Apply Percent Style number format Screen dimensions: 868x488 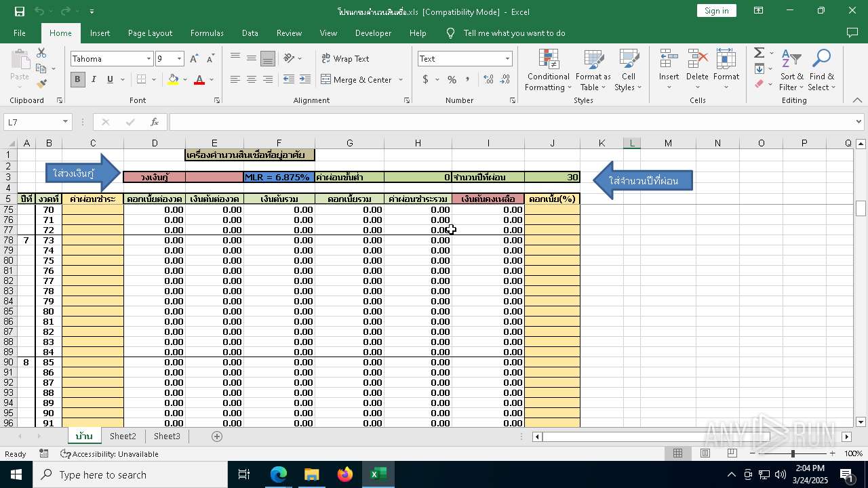452,79
